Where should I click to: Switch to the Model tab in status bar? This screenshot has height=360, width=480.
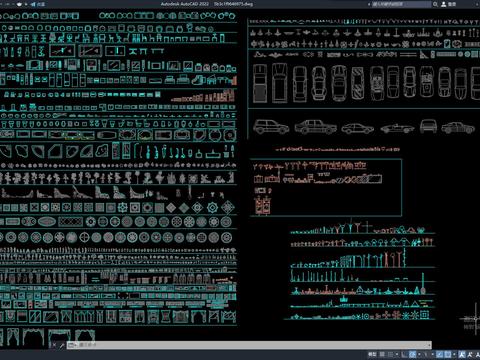(372, 354)
